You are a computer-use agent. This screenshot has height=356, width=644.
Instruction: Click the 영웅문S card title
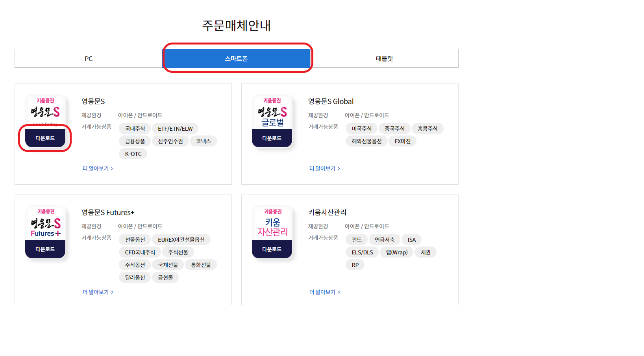tap(93, 101)
